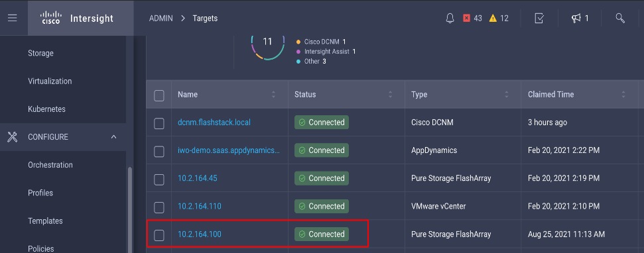Screen dimensions: 644x253
Task: Collapse the CONFIGURE section chevron
Action: tap(114, 137)
